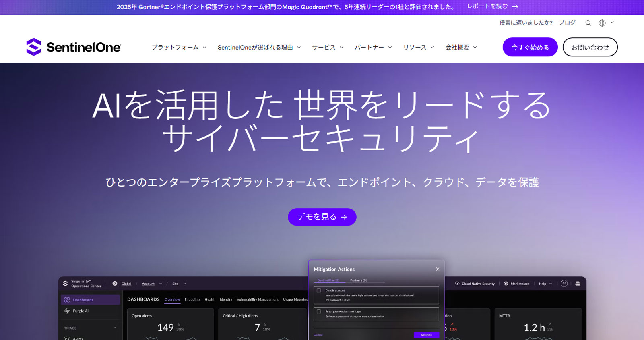Switch to the Endpoints dashboard tab
The width and height of the screenshot is (644, 340).
[x=192, y=299]
